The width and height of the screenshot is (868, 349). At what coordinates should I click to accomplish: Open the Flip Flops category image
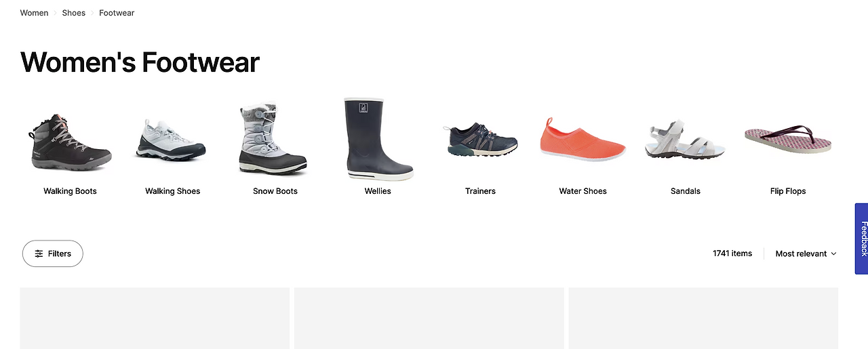point(788,139)
